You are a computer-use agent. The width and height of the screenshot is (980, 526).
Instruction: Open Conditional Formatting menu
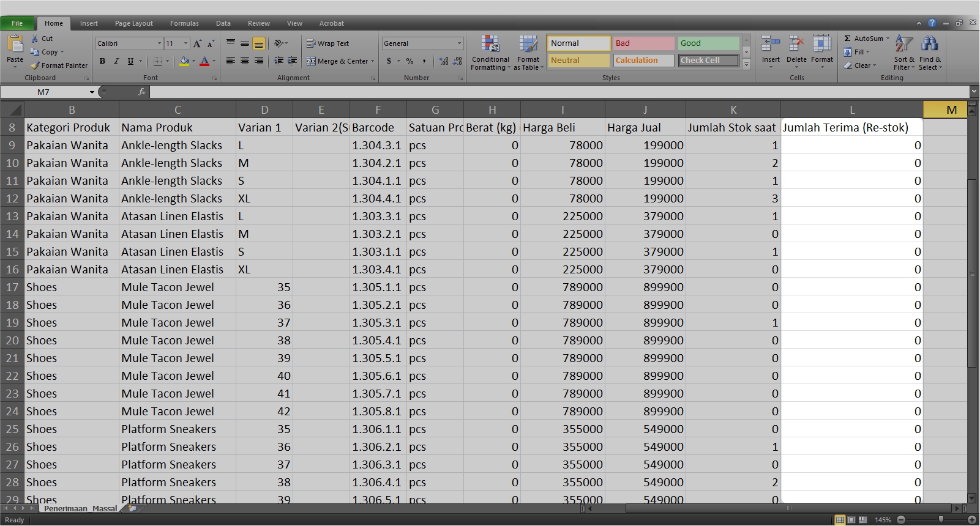(x=490, y=52)
